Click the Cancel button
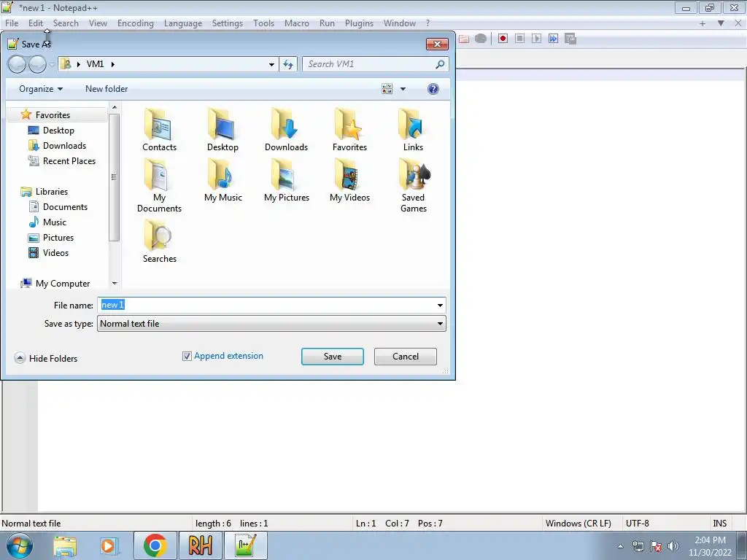 tap(406, 357)
